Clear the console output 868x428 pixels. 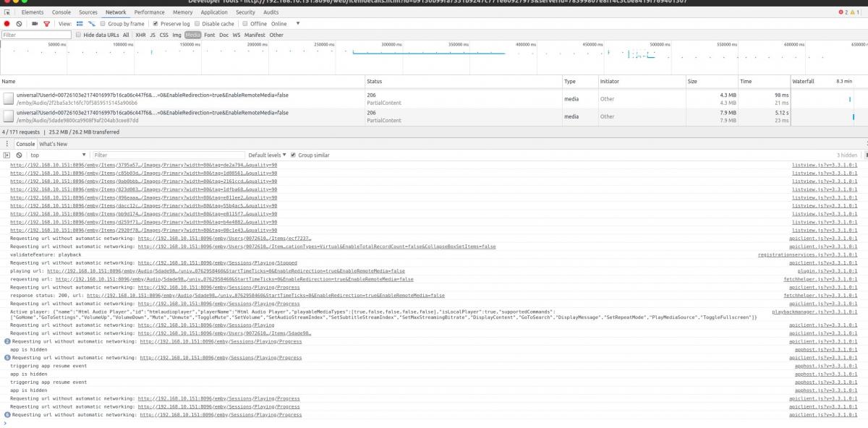click(x=20, y=155)
